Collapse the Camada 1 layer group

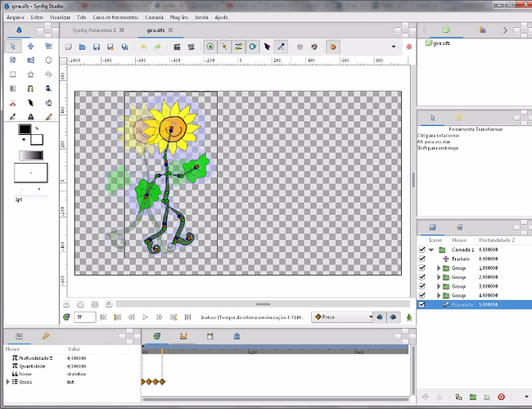point(431,249)
